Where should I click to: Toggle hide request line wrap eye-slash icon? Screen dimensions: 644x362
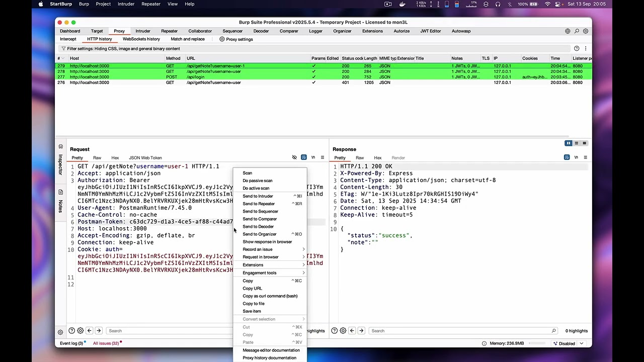pos(294,157)
